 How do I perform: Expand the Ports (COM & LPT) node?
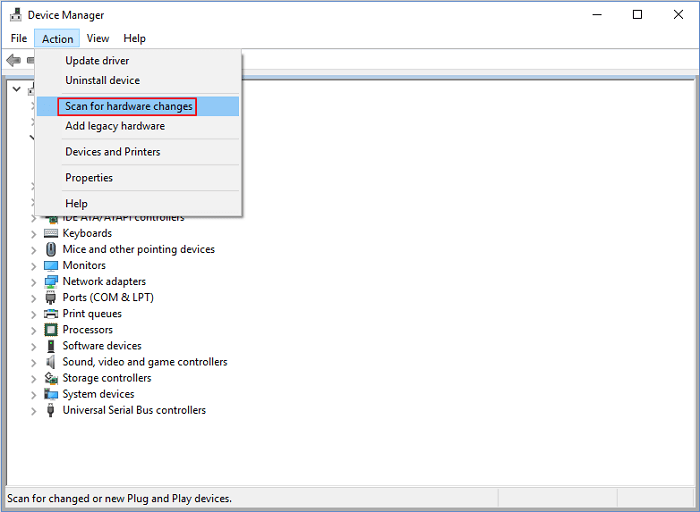33,298
